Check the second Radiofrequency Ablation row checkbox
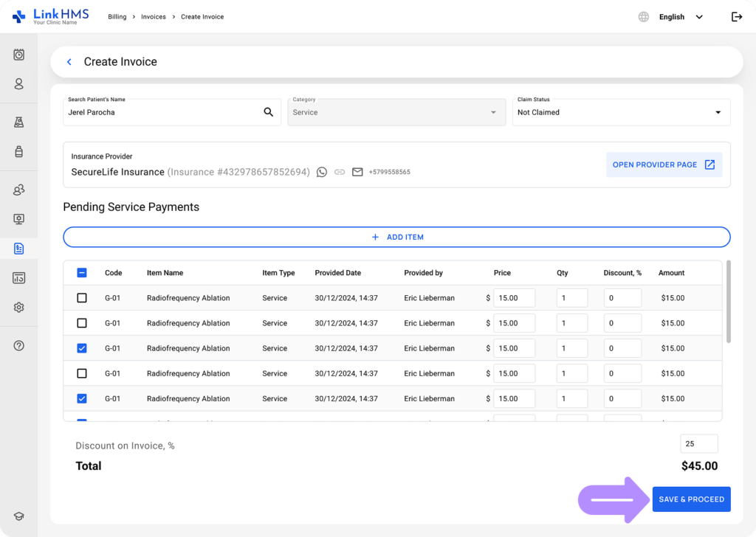The height and width of the screenshot is (537, 756). (x=82, y=322)
